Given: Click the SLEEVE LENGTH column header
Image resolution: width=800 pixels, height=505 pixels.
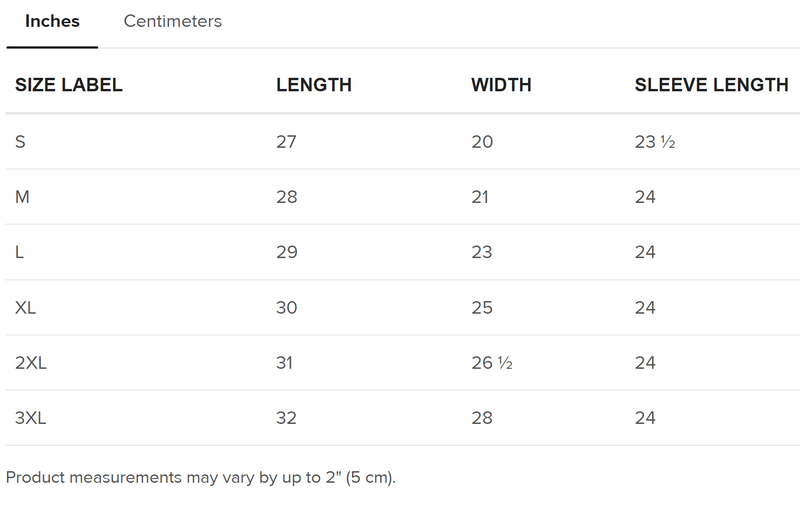Looking at the screenshot, I should coord(711,85).
